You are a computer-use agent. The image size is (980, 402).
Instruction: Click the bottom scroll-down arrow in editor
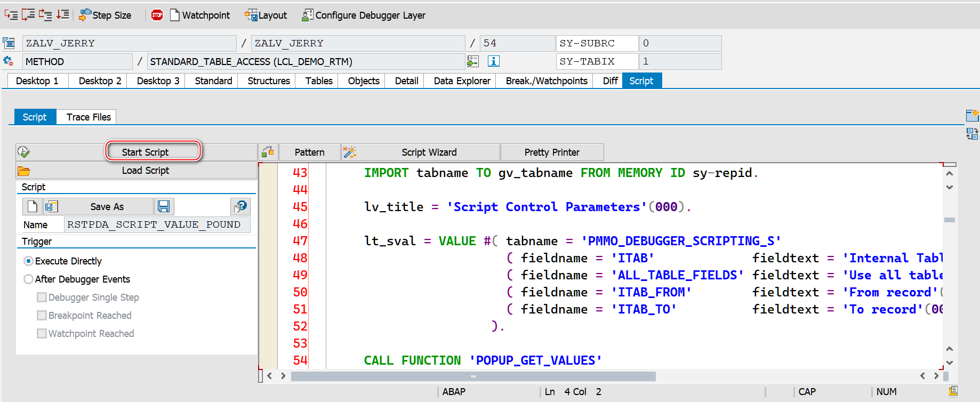(950, 363)
